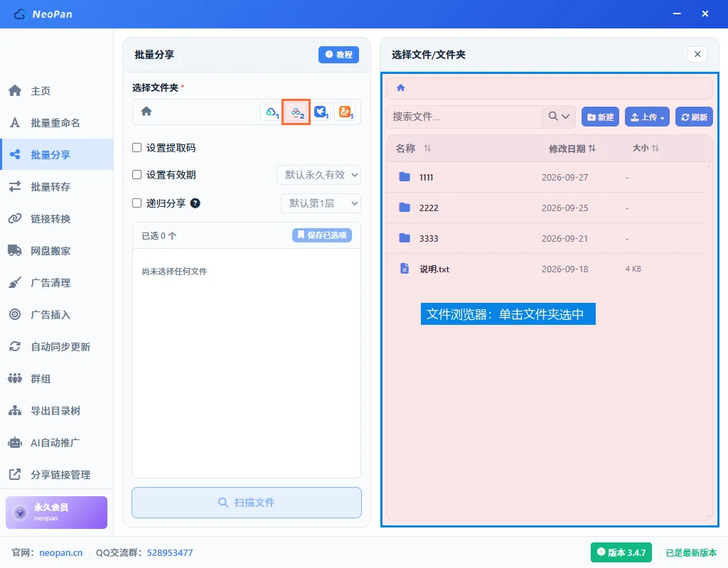The height and width of the screenshot is (568, 728).
Task: Click the QQ group number 528953477
Action: coord(170,552)
